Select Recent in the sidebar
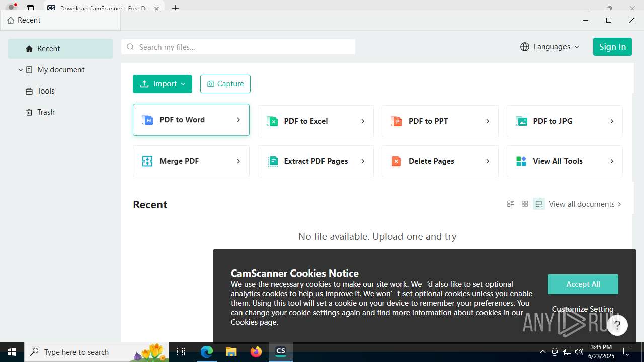This screenshot has height=362, width=644. (x=60, y=49)
